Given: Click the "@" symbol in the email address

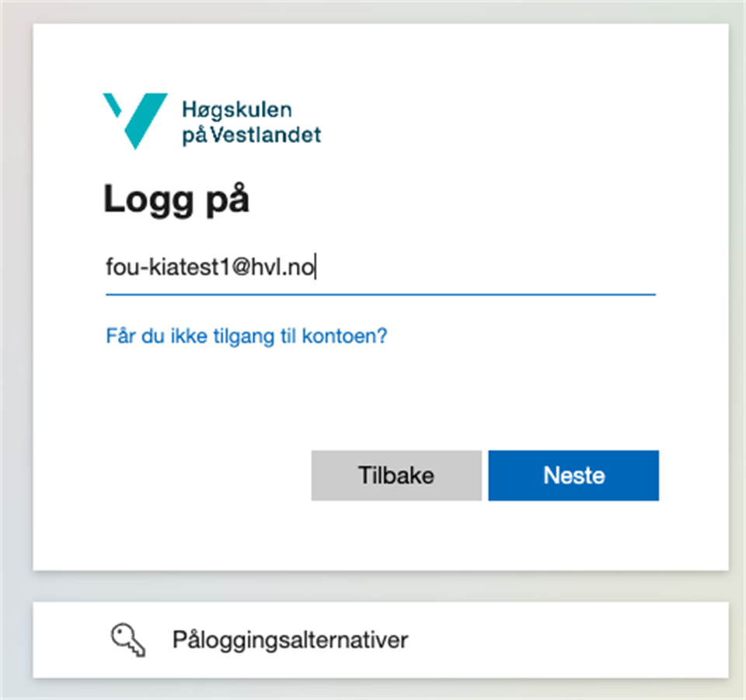Looking at the screenshot, I should (236, 268).
